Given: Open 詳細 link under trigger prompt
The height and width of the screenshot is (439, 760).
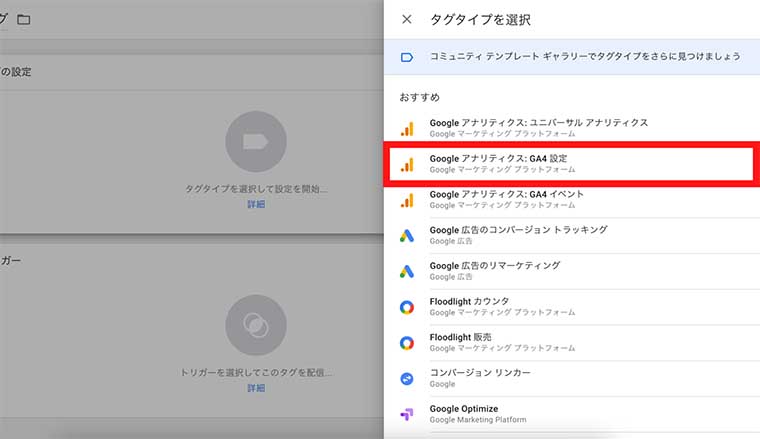Looking at the screenshot, I should 256,388.
